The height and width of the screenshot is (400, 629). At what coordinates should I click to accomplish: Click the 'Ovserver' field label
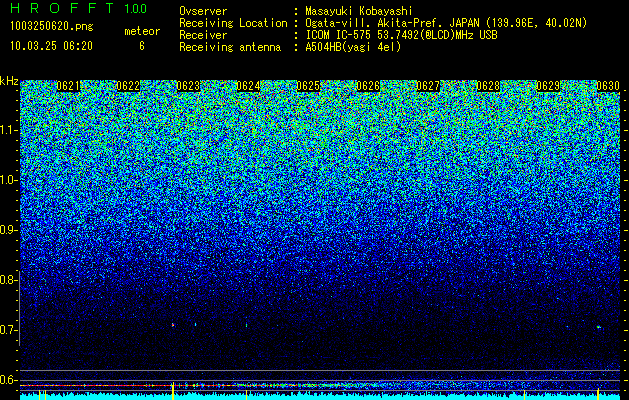[203, 11]
